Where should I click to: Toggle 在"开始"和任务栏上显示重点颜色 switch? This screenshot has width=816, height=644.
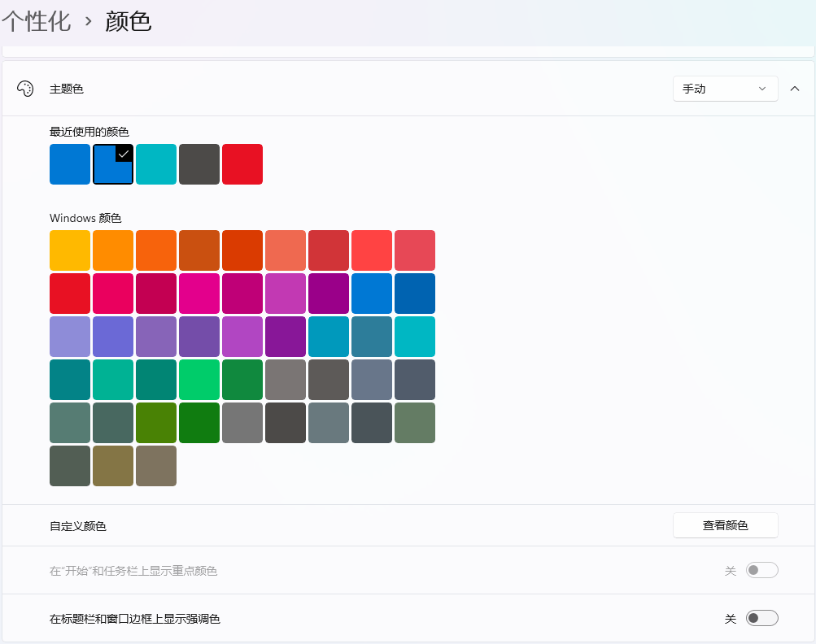761,570
